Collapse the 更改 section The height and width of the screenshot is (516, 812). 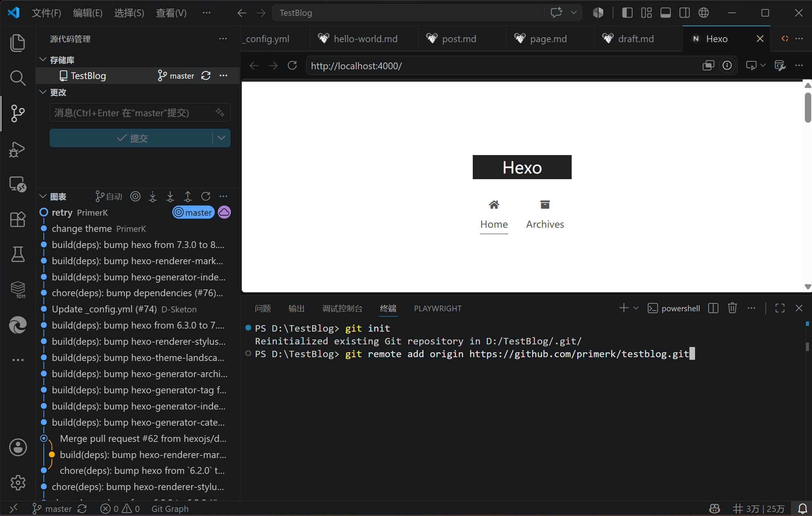[x=43, y=92]
